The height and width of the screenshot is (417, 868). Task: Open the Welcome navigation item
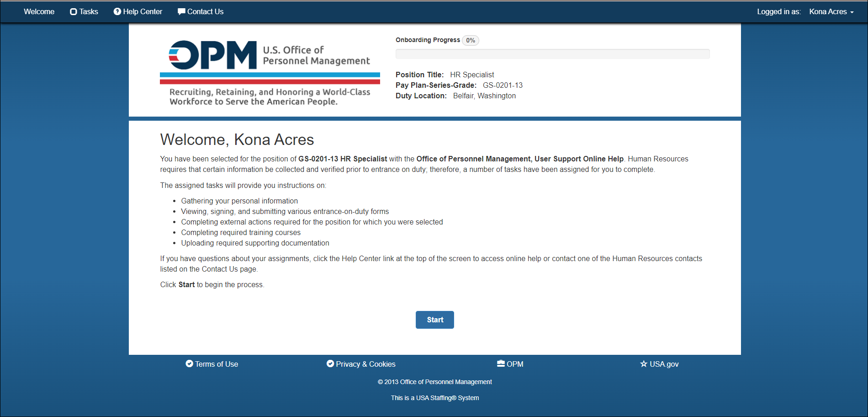(x=39, y=12)
